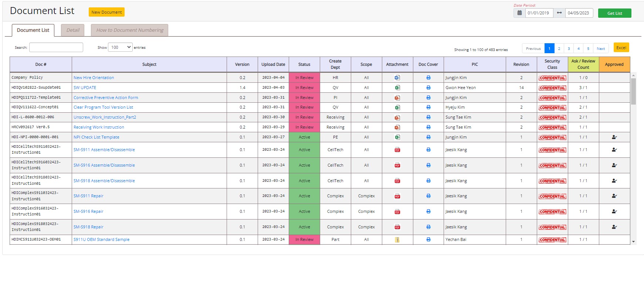Open the How to Document Numbering tab

point(130,30)
